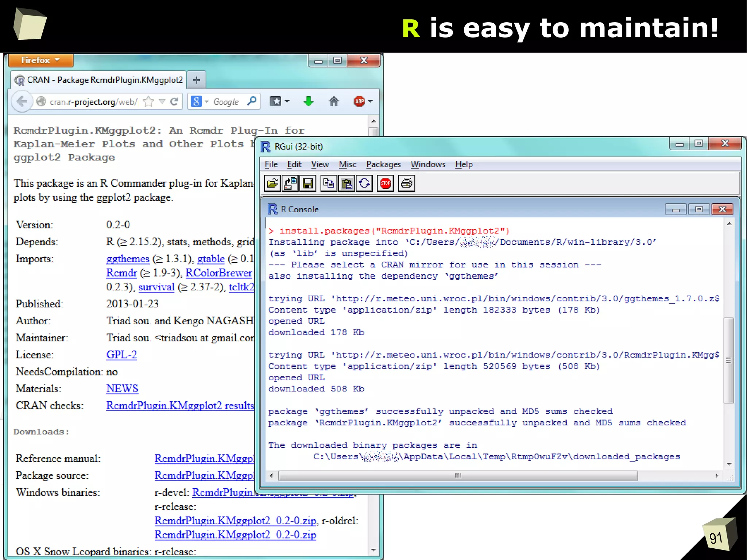The height and width of the screenshot is (560, 747).
Task: Expand the Adblock Plus dropdown arrow
Action: point(371,101)
